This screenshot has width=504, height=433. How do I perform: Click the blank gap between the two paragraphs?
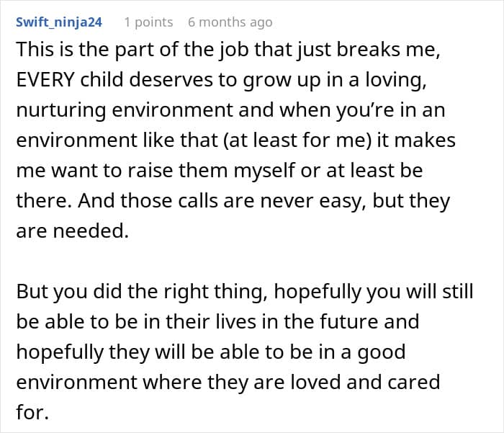(244, 261)
